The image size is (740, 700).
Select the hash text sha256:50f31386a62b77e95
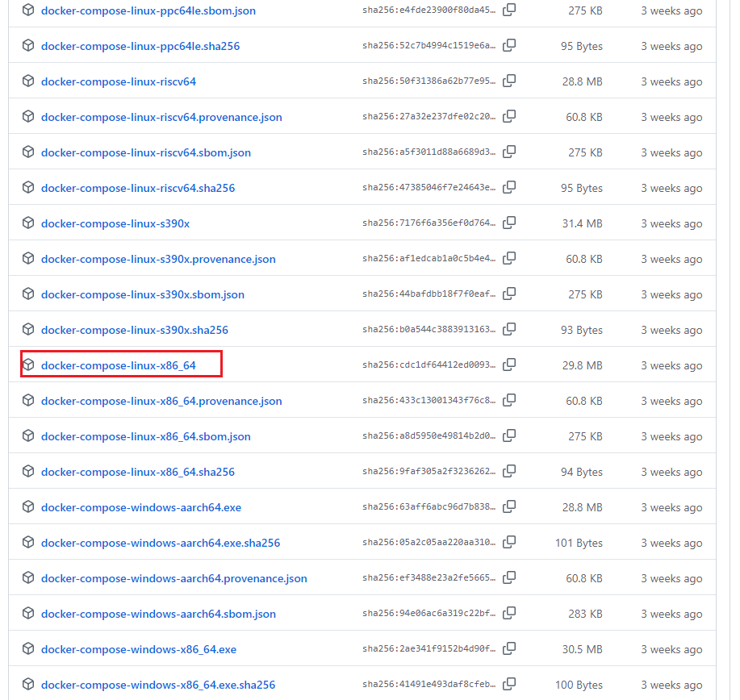click(429, 81)
